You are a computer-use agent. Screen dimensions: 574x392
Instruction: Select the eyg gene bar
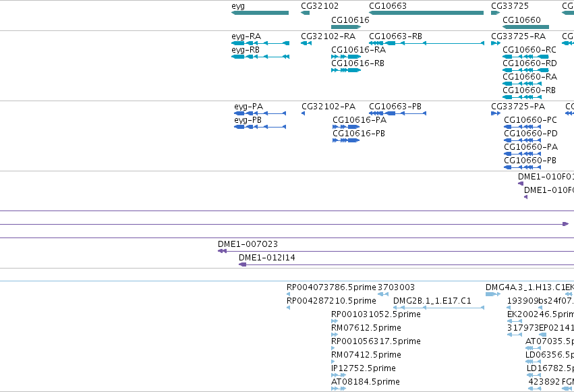pyautogui.click(x=260, y=13)
